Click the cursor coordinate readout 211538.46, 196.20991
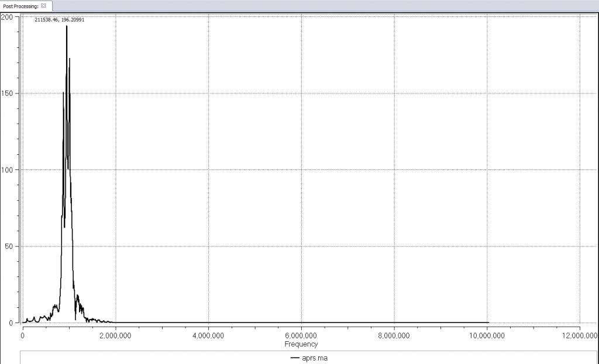599x364 pixels. (59, 19)
